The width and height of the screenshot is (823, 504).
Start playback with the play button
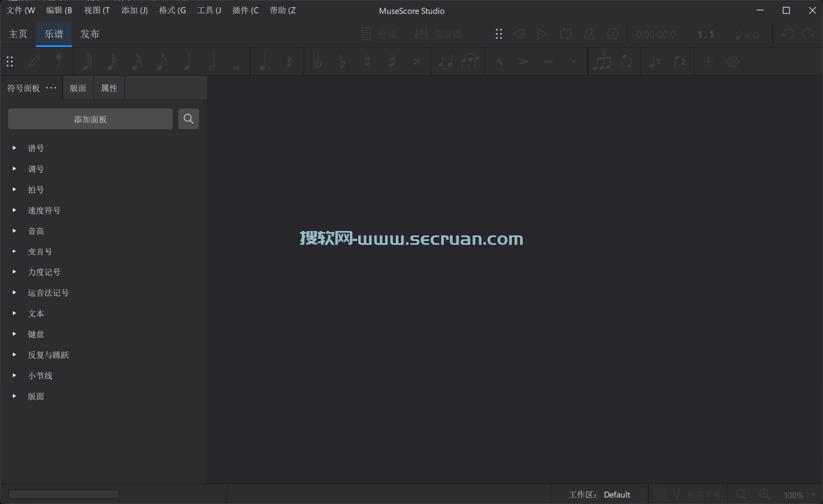point(542,34)
